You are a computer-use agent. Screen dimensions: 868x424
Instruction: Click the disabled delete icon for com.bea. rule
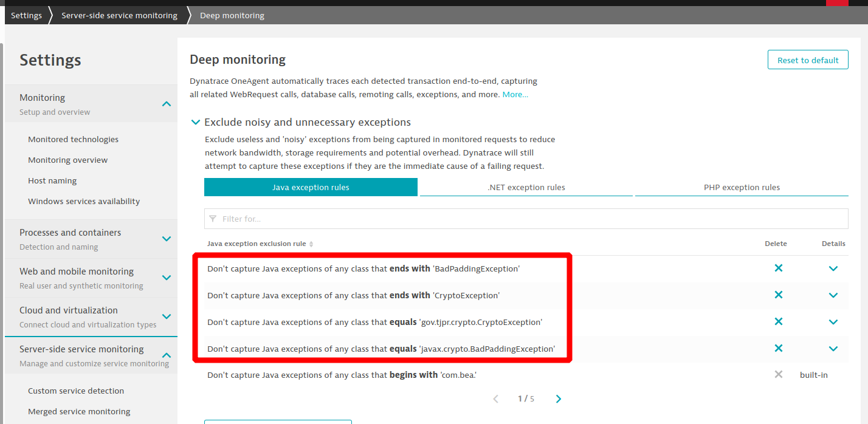point(778,375)
